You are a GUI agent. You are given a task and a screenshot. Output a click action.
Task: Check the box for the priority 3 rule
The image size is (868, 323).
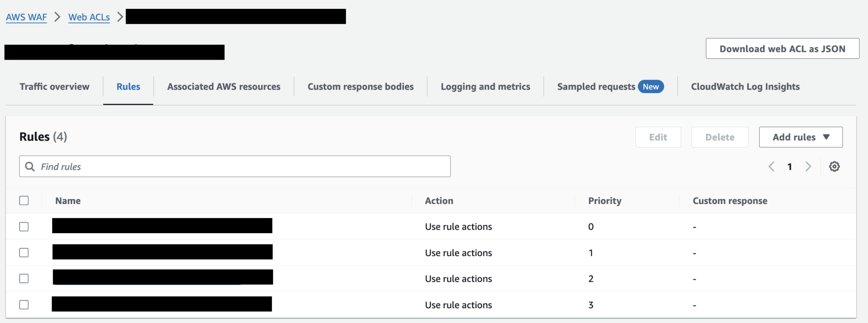(x=24, y=305)
